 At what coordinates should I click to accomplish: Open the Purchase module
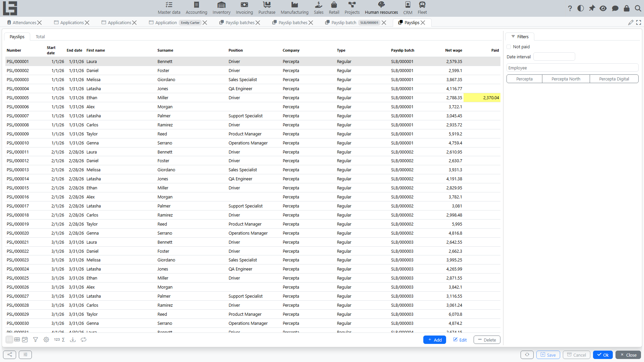(267, 8)
